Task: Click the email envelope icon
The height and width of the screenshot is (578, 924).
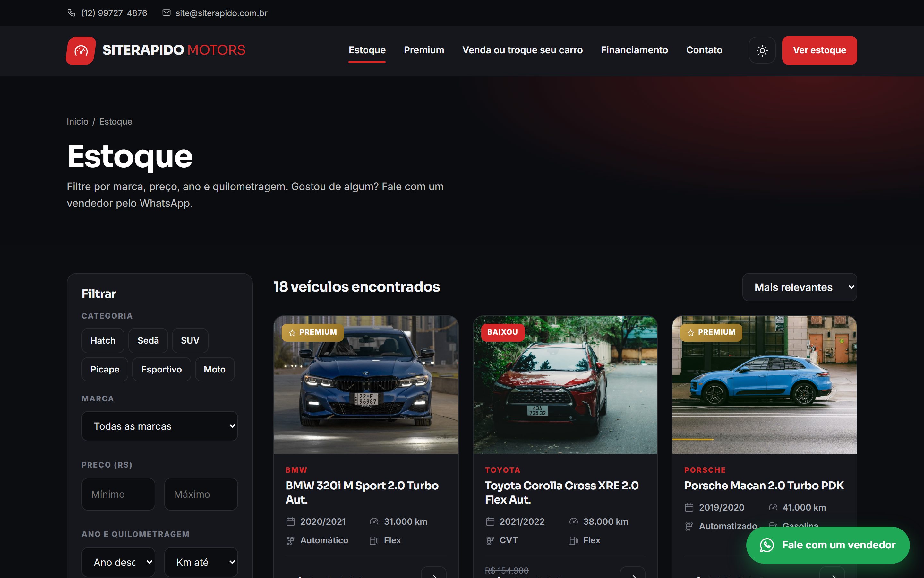Action: pos(167,13)
